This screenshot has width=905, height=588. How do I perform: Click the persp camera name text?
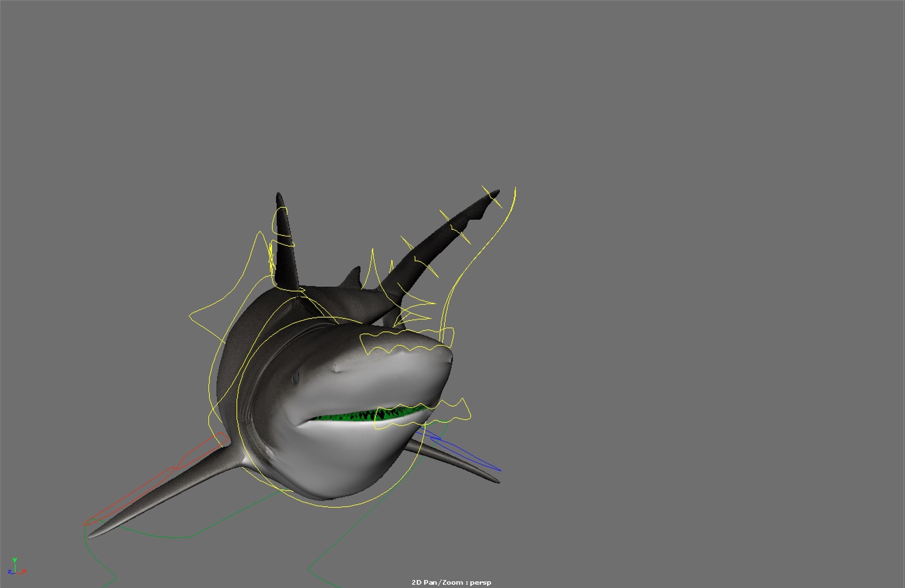tap(481, 582)
